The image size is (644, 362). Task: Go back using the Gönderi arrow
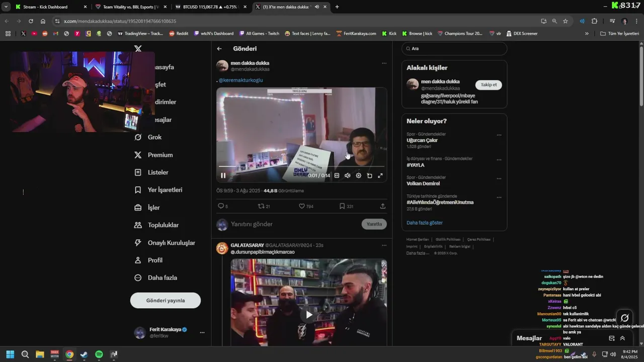(219, 49)
